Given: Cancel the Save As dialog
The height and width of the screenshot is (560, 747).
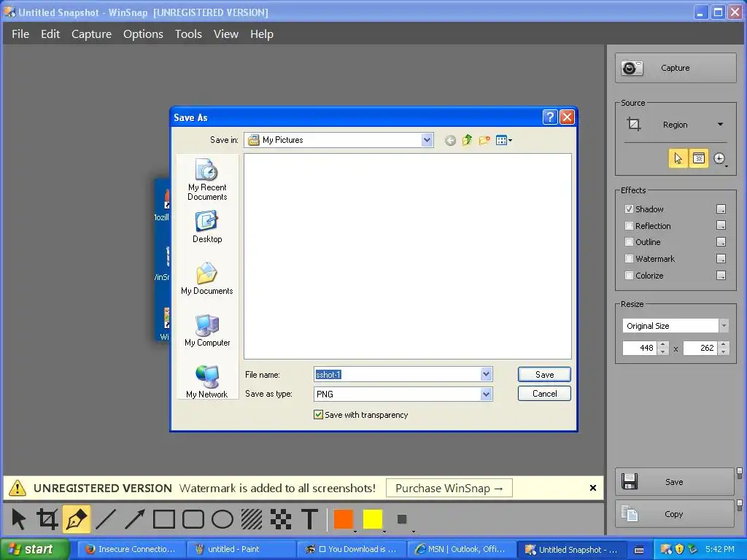Looking at the screenshot, I should pyautogui.click(x=544, y=393).
